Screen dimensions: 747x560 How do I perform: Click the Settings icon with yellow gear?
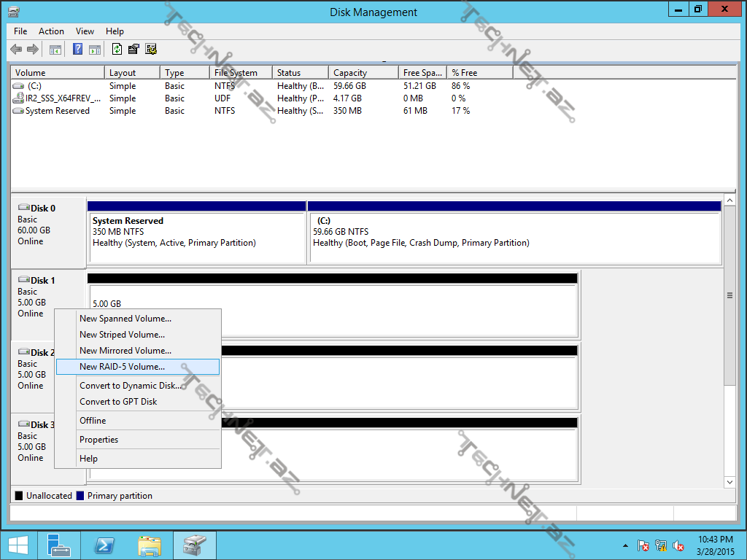point(151,50)
